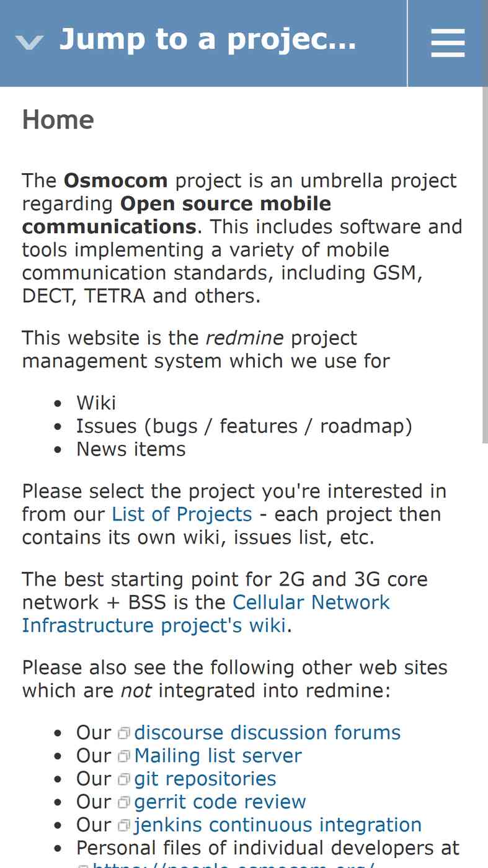
Task: Open Cellular Network Infrastructure project's wiki link
Action: (x=206, y=614)
